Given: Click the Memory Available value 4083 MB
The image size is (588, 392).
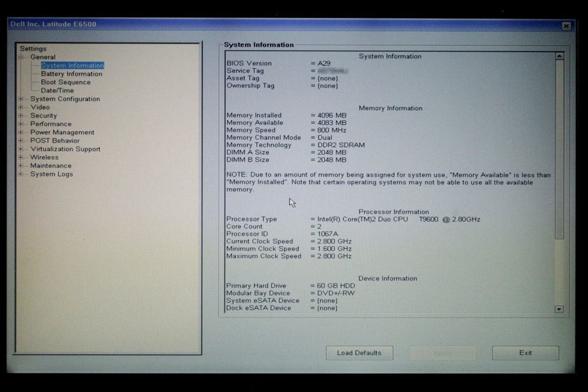Looking at the screenshot, I should (332, 123).
